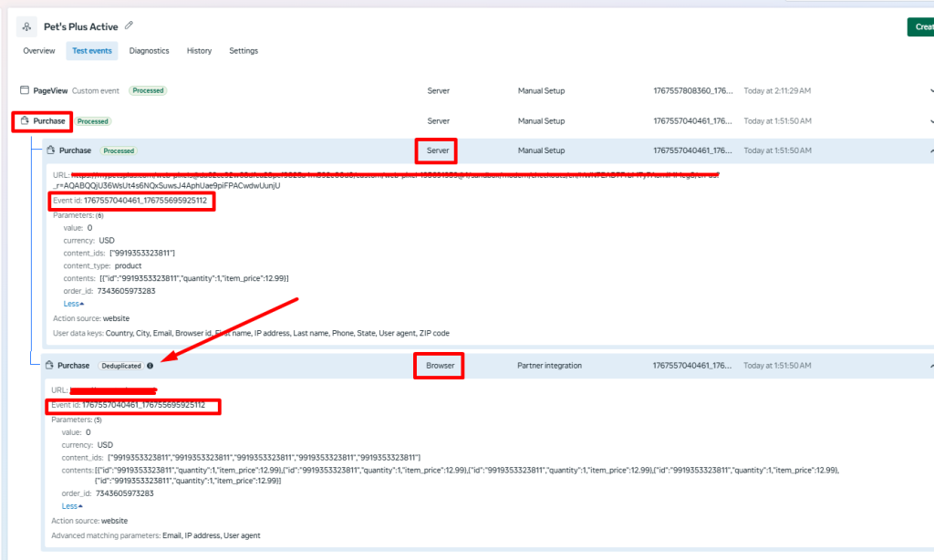Click the shopping bag icon on top Purchase row
This screenshot has width=934, height=560.
(x=25, y=121)
